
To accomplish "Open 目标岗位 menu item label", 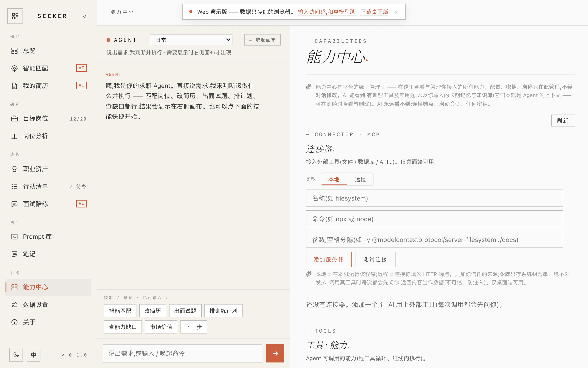I will tap(35, 118).
